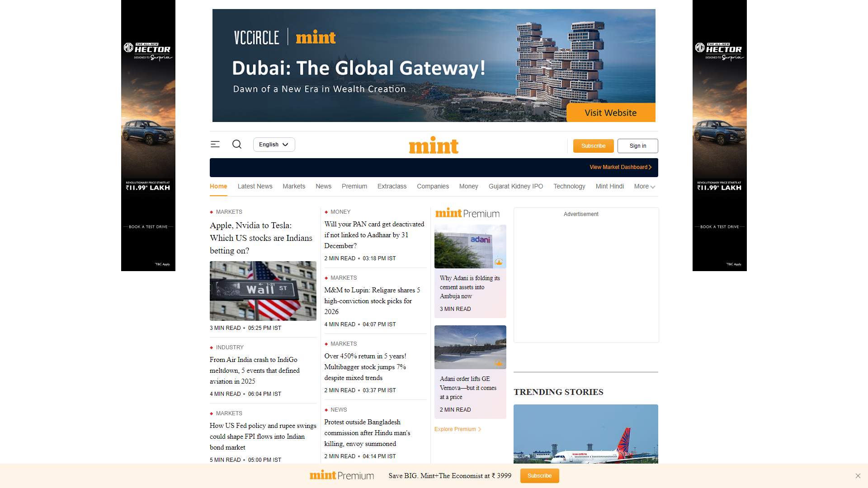Open the English language dropdown
This screenshot has height=488, width=868.
[274, 145]
